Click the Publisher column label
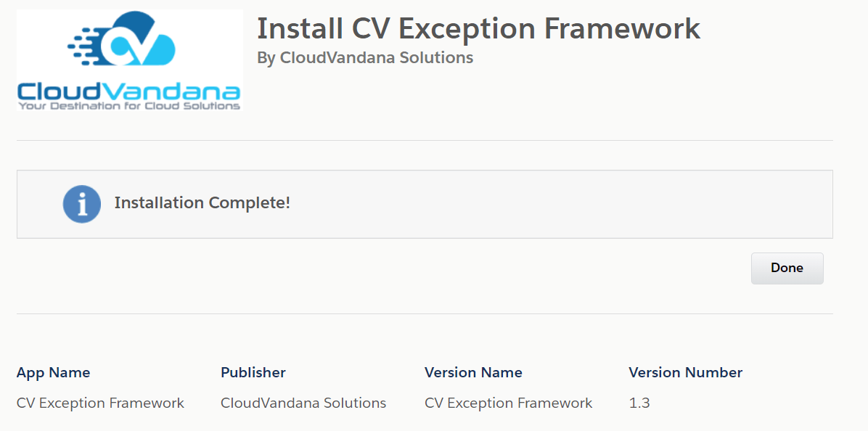This screenshot has height=431, width=868. (x=253, y=372)
